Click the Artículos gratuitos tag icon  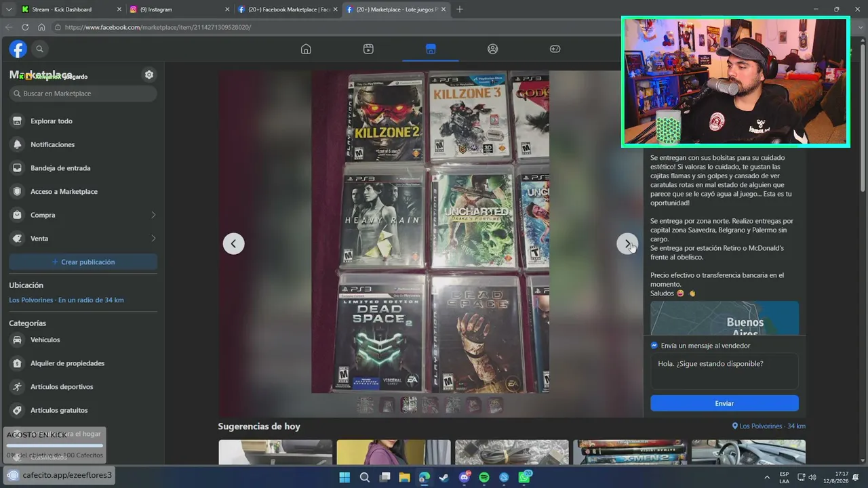click(x=17, y=410)
